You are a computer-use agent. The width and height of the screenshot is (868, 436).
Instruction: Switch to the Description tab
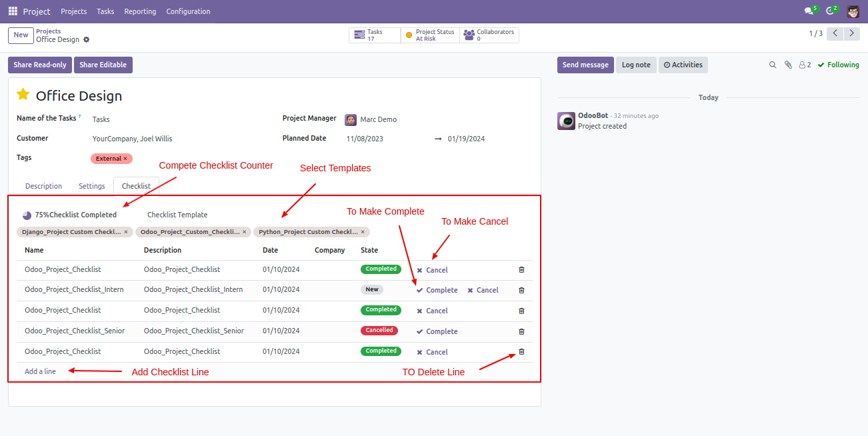[x=43, y=186]
